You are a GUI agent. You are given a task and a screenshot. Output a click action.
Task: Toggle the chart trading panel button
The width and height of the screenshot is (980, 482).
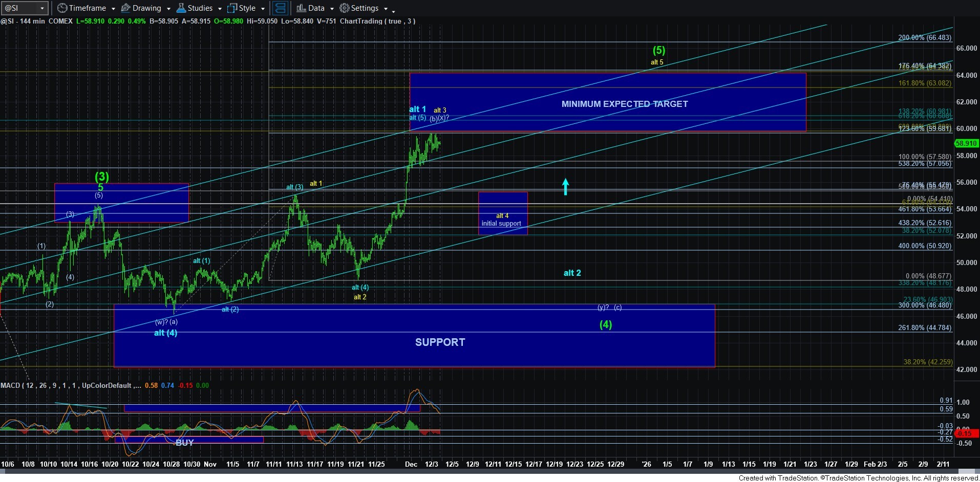point(280,8)
